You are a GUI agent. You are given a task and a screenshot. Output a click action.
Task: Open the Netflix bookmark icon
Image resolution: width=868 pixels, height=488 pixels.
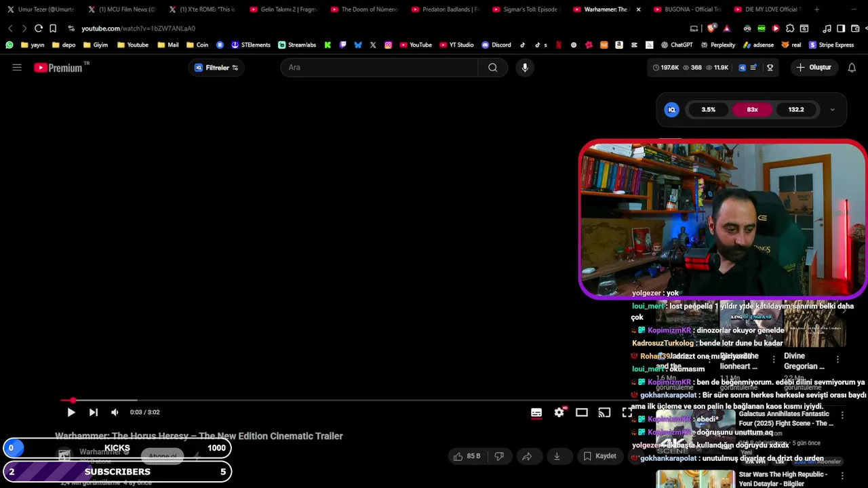pyautogui.click(x=559, y=45)
